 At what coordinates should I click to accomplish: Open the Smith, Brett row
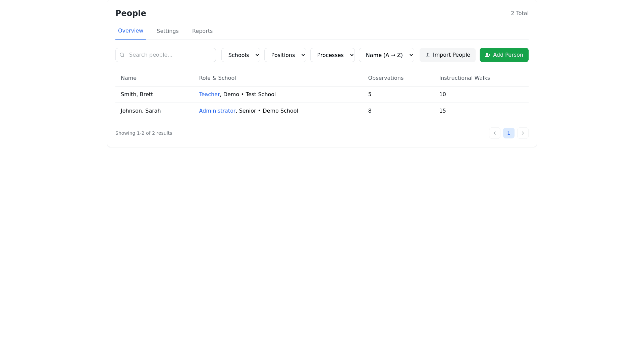click(137, 95)
